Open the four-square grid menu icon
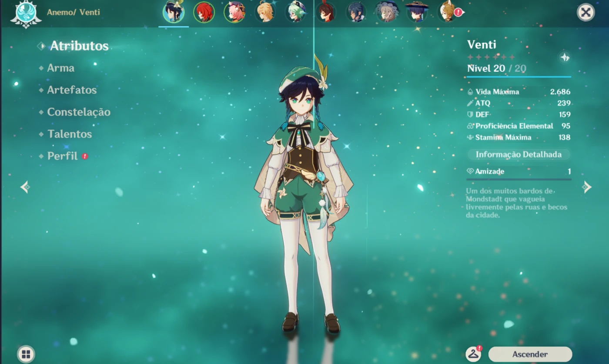Screen dimensions: 609x364 click(26, 354)
